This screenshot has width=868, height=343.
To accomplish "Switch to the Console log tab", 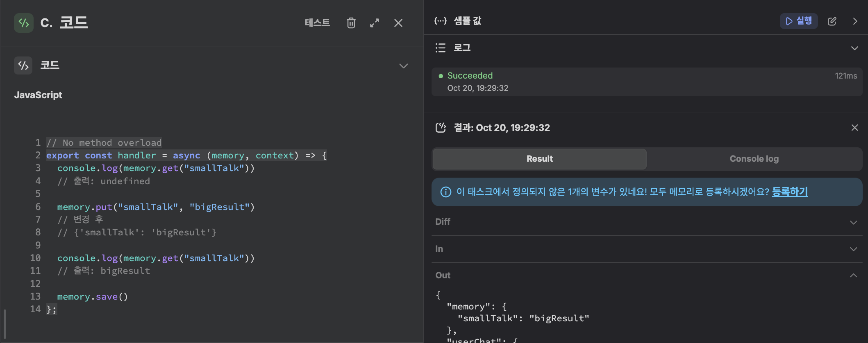I will click(754, 159).
